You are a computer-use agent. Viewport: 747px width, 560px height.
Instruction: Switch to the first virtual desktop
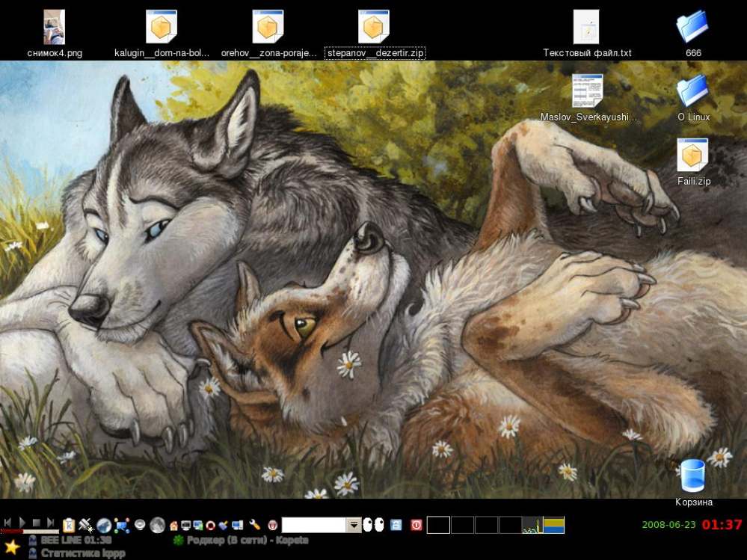click(x=438, y=525)
